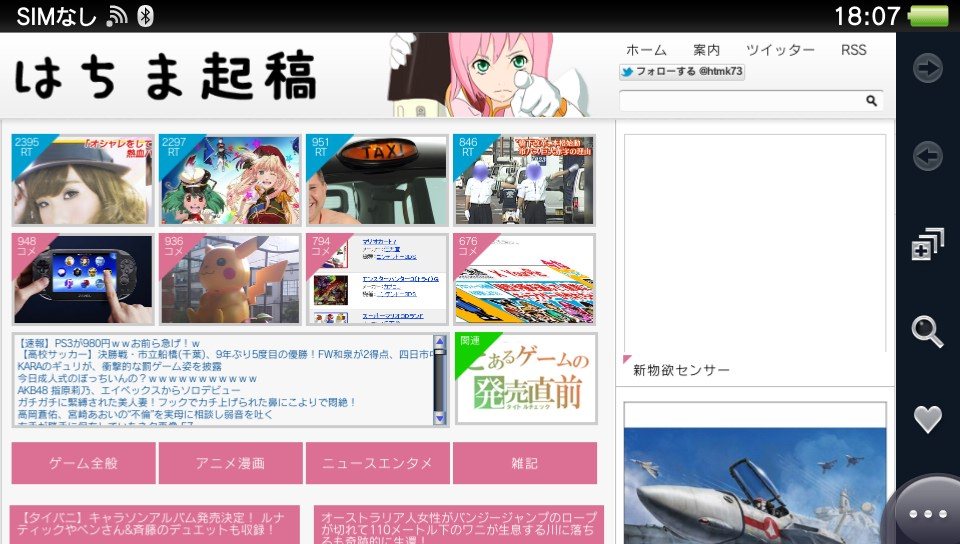This screenshot has height=544, width=960.
Task: Click the pink-haired mascot header image
Action: point(489,75)
